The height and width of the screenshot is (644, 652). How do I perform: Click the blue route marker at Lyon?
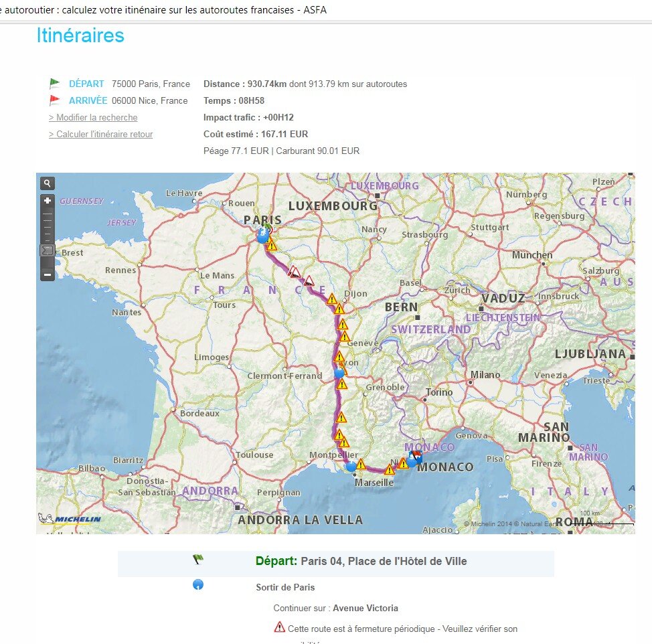[339, 373]
